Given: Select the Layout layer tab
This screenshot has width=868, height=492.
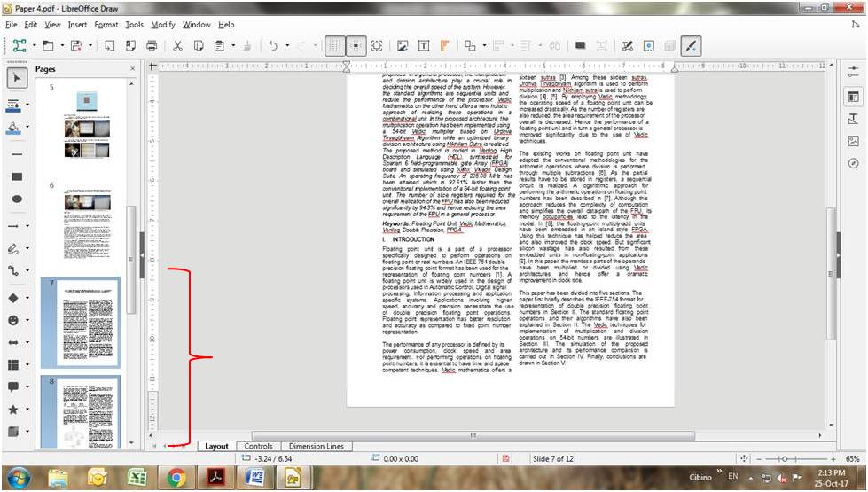Looking at the screenshot, I should pyautogui.click(x=216, y=446).
